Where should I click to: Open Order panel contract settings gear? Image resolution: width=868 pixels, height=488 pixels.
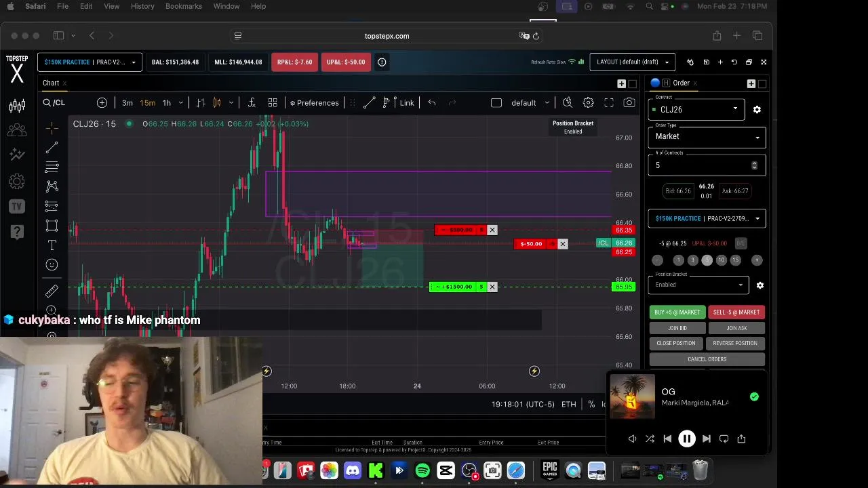point(757,110)
